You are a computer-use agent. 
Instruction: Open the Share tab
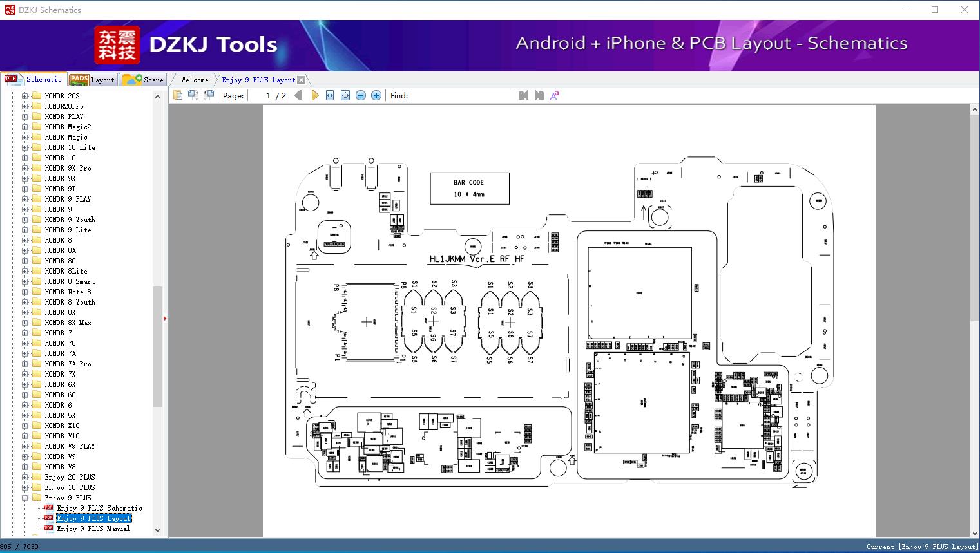point(143,80)
